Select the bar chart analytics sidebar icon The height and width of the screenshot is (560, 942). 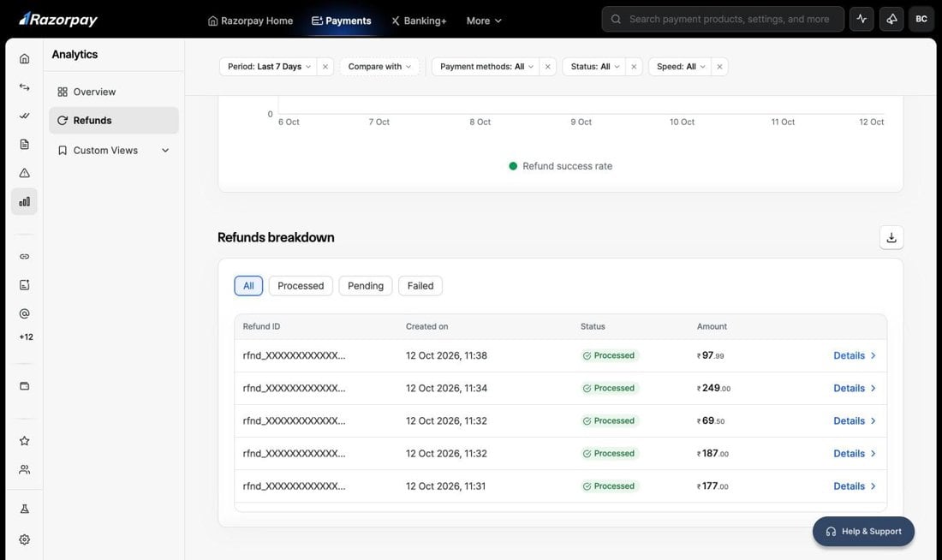[24, 201]
